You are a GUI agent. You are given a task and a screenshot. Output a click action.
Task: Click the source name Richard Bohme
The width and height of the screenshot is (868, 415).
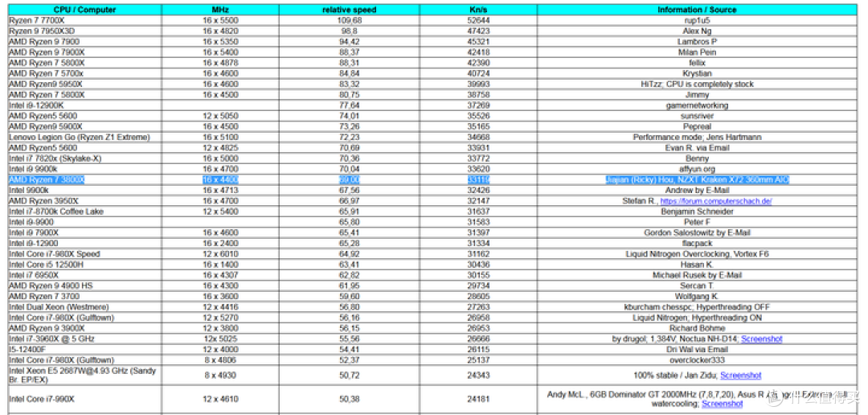tap(697, 328)
